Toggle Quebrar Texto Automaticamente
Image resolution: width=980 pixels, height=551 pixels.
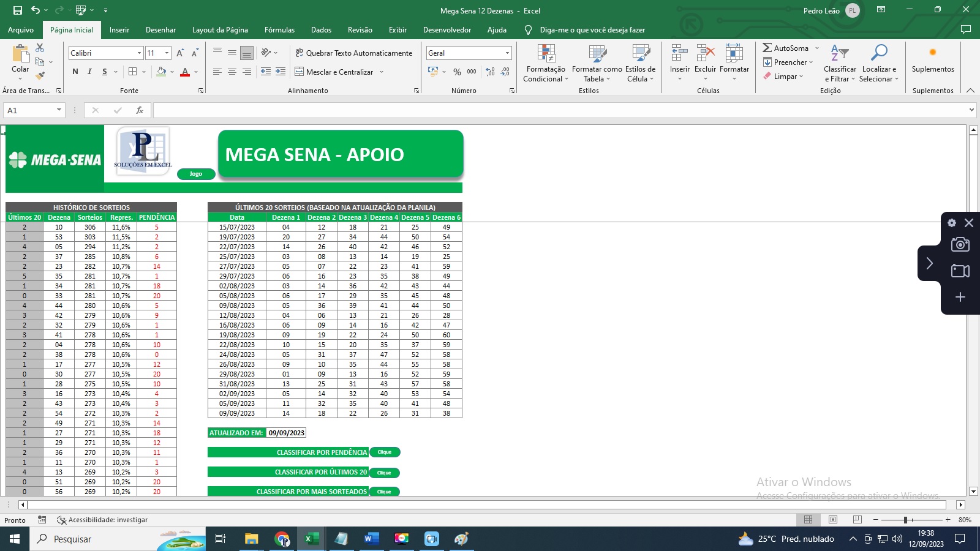353,53
